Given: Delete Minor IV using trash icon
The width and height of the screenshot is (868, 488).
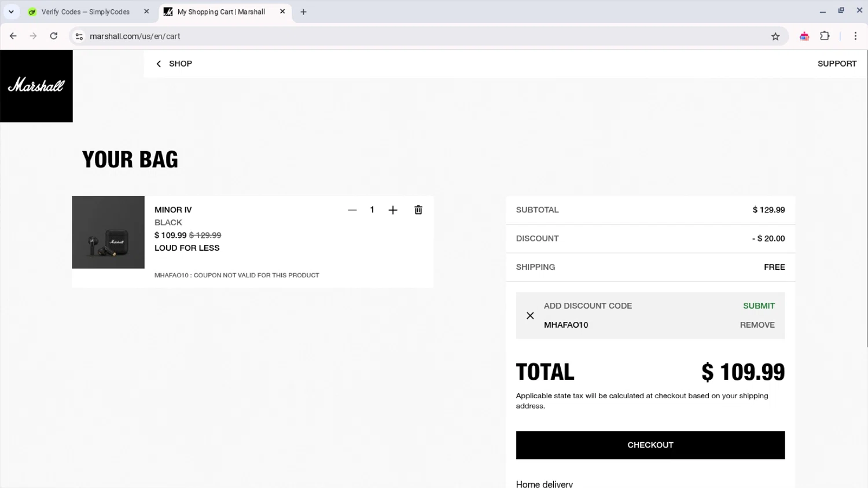Looking at the screenshot, I should click(418, 210).
